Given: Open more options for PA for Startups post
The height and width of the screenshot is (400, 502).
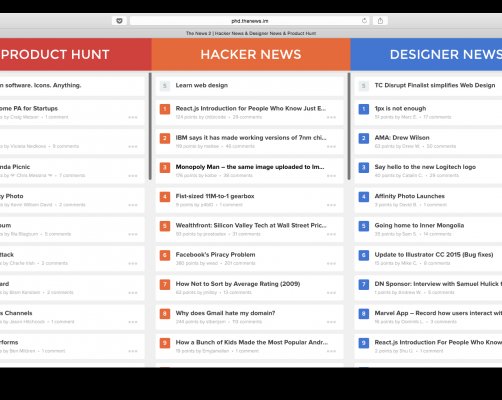Looking at the screenshot, I should pyautogui.click(x=133, y=117).
